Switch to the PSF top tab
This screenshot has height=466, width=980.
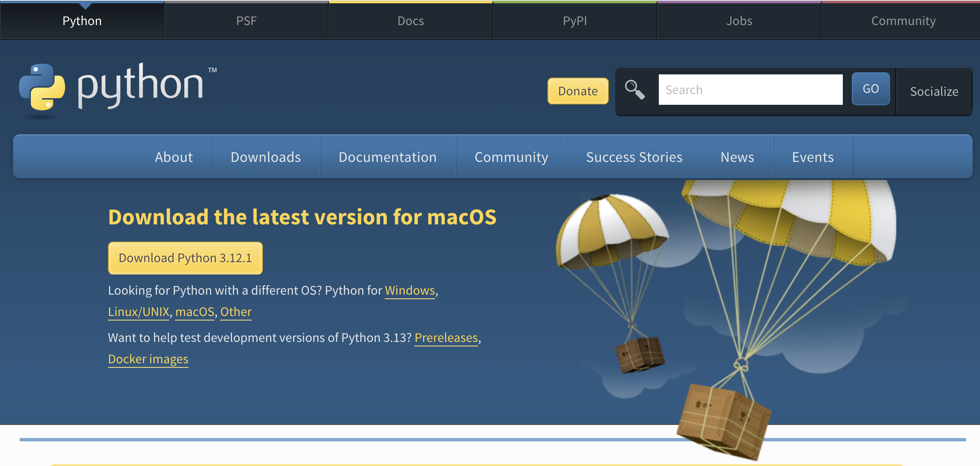[246, 21]
